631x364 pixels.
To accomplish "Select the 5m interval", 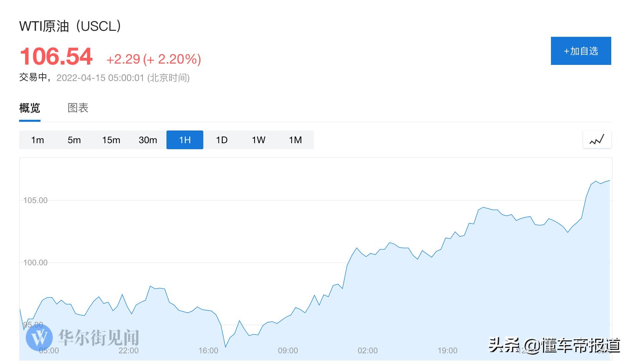I will click(x=74, y=140).
